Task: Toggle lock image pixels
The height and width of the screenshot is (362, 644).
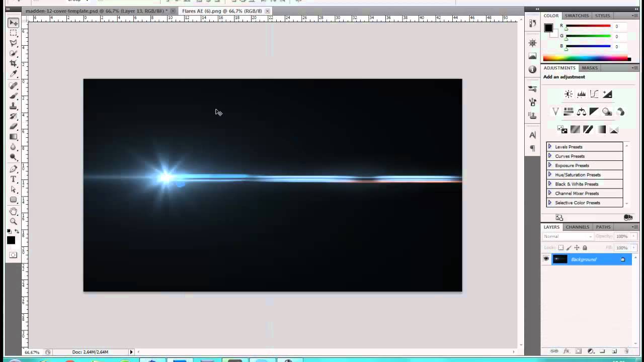Action: pyautogui.click(x=569, y=247)
